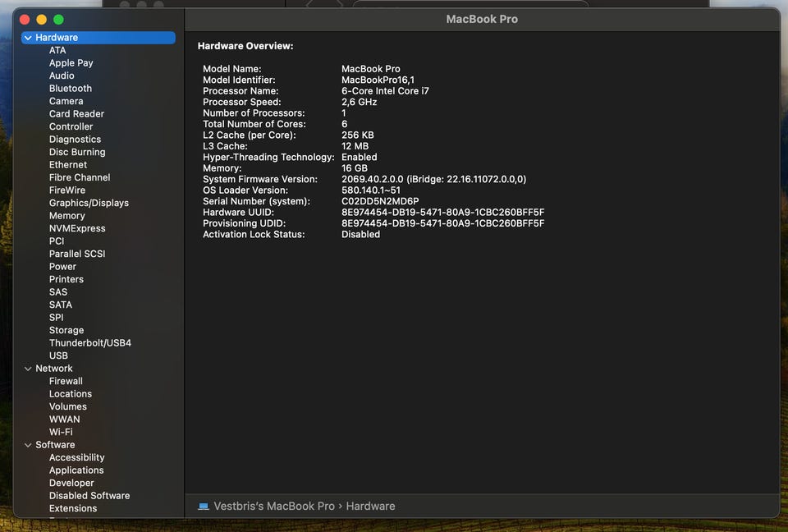Click the yellow minimize window button
Screen dimensions: 788x532
tap(42, 19)
